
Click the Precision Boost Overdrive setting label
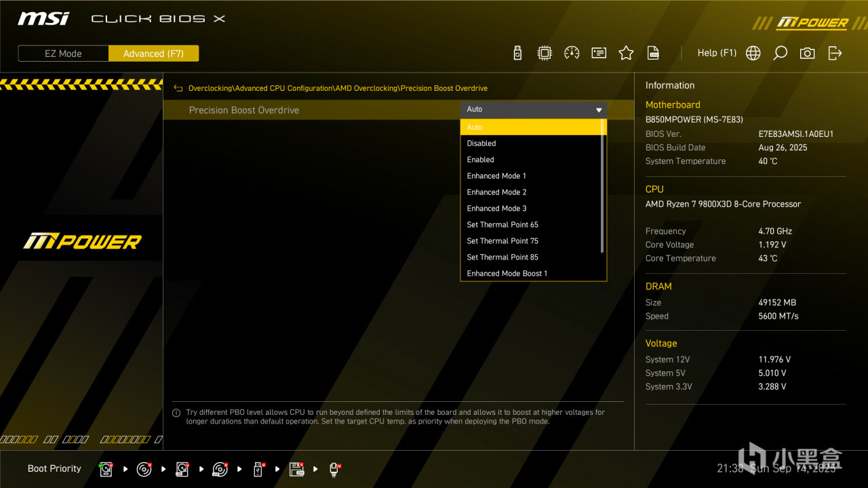tap(244, 110)
